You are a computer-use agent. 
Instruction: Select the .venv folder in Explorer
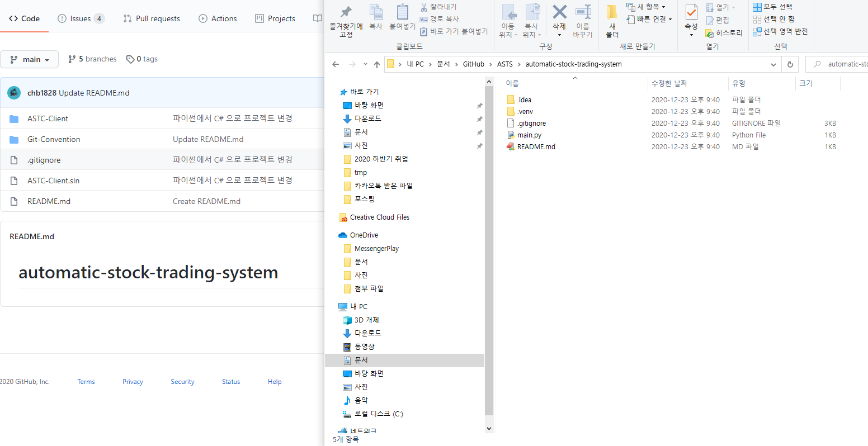525,112
